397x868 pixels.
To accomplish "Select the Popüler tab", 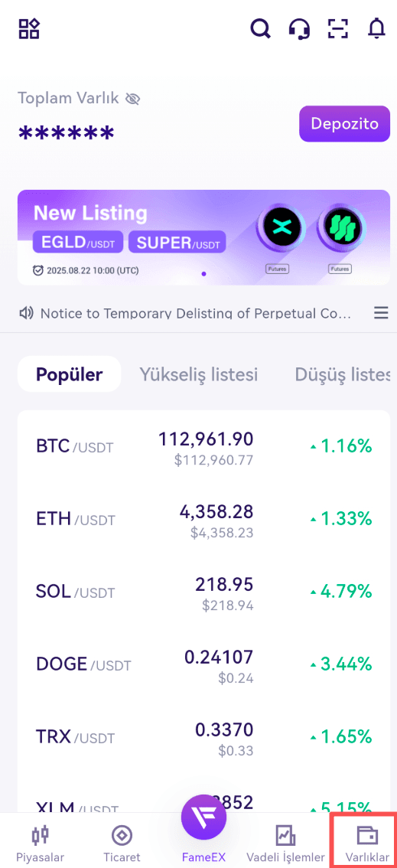I will tap(69, 374).
